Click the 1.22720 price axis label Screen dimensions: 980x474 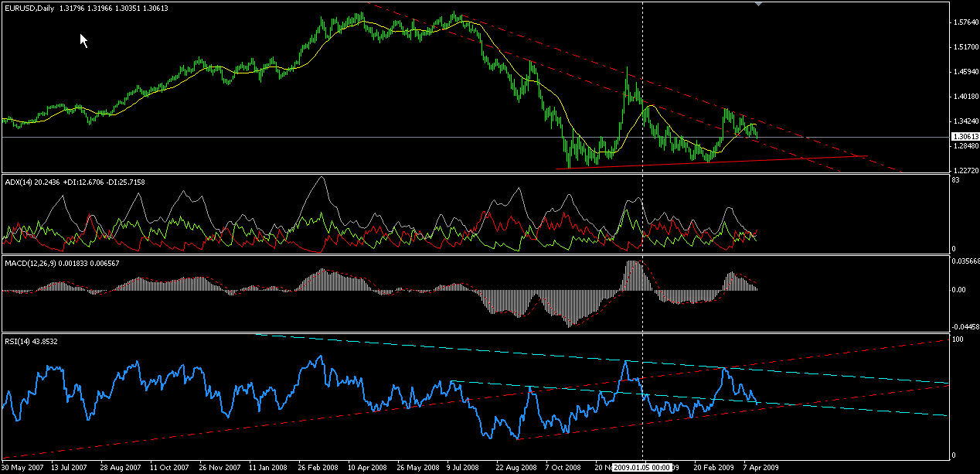click(x=966, y=171)
